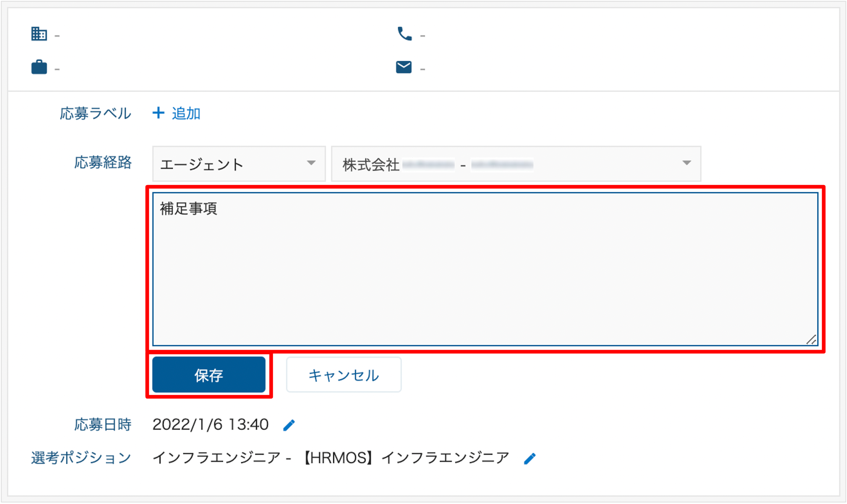Click the textarea resize handle corner
847x504 pixels.
coord(811,340)
